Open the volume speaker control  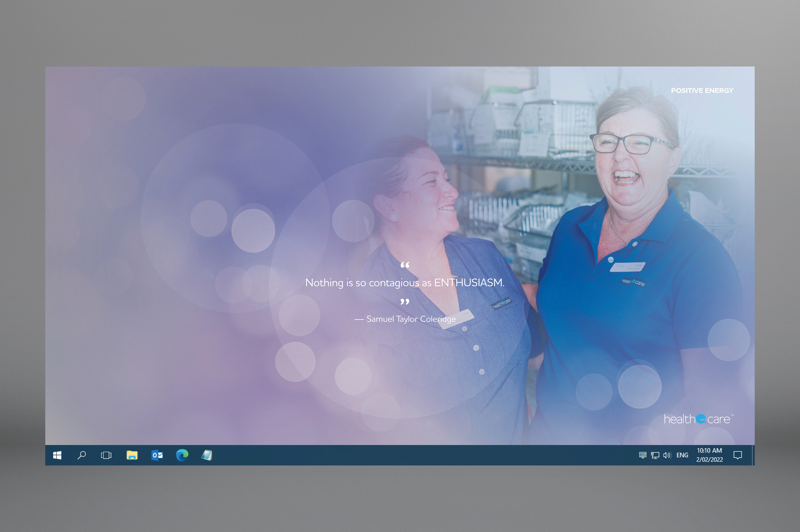(x=667, y=455)
